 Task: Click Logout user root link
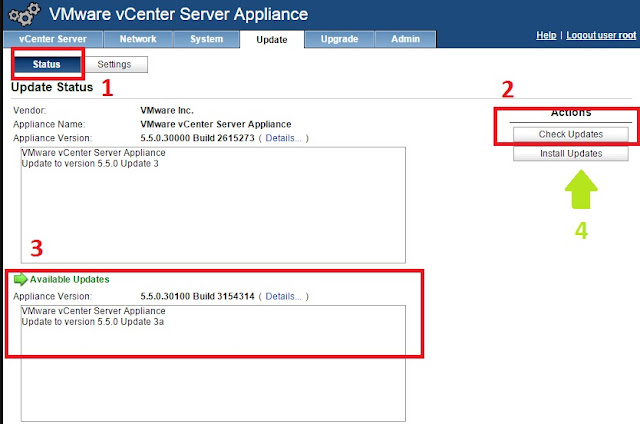(601, 35)
